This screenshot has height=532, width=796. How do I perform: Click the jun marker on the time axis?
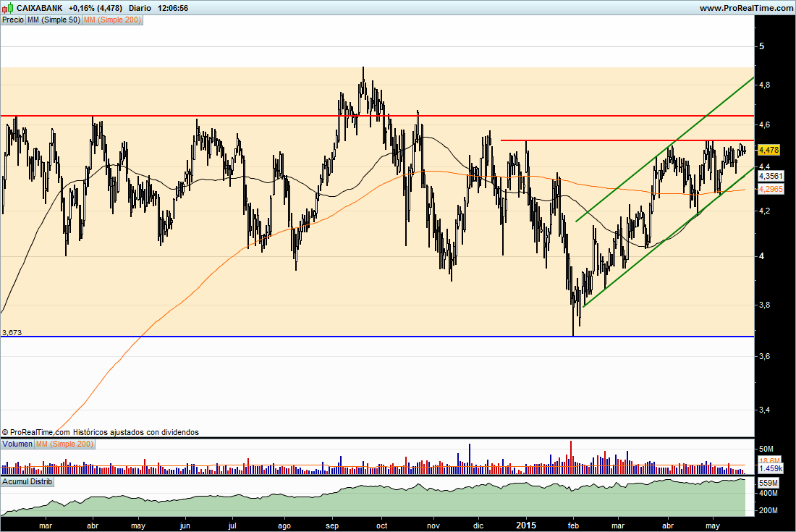[x=185, y=526]
